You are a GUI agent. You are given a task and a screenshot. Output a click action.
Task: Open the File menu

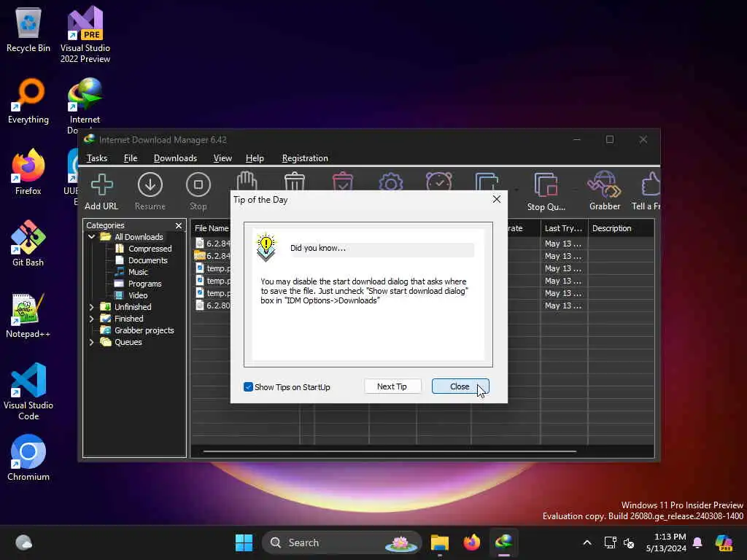[x=131, y=158]
